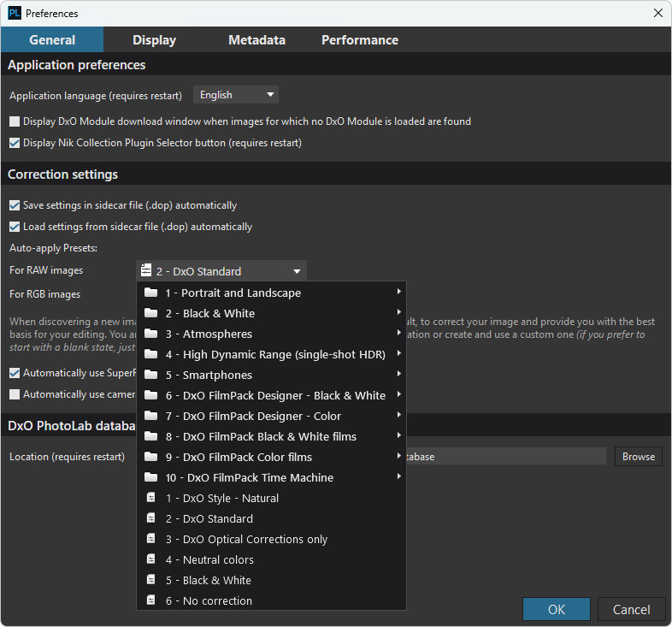Image resolution: width=672 pixels, height=627 pixels.
Task: Select the General tab
Action: [x=52, y=40]
